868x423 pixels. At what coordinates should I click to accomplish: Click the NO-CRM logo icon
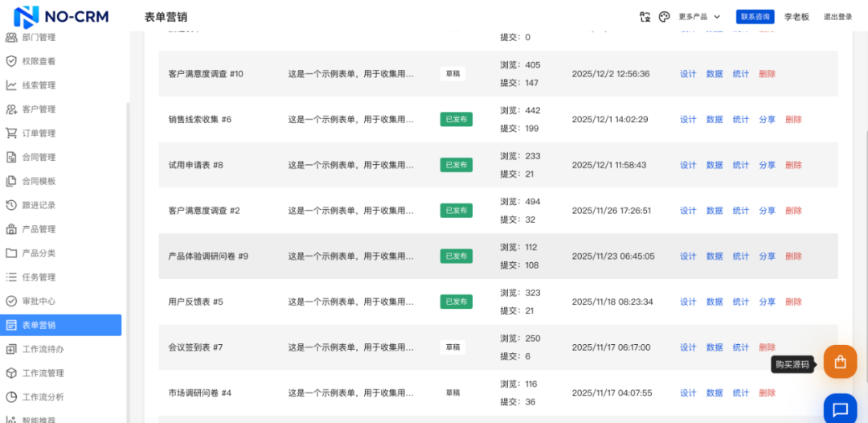tap(26, 17)
